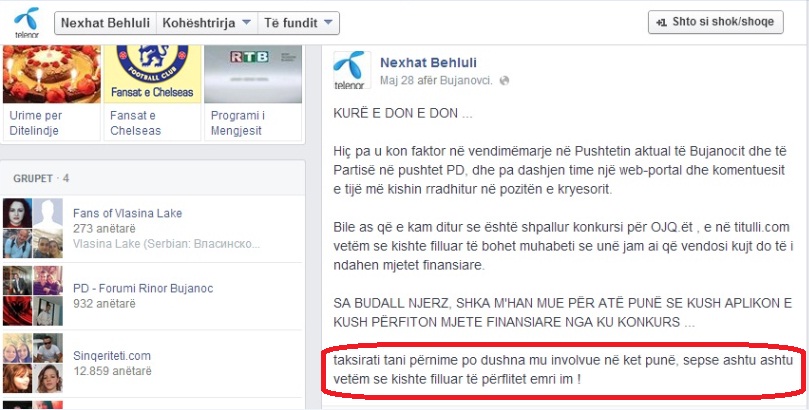This screenshot has height=410, width=809.
Task: Select the Nexhat Behluli header tab
Action: point(105,23)
